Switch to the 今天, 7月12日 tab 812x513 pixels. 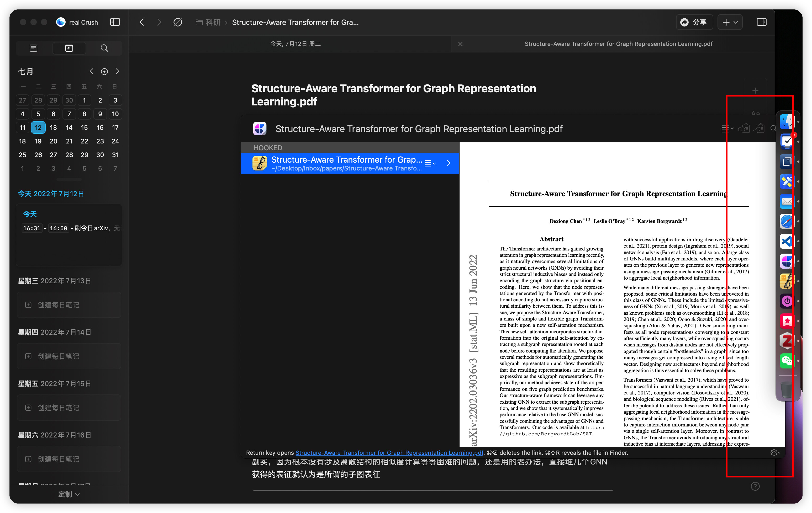pyautogui.click(x=295, y=44)
